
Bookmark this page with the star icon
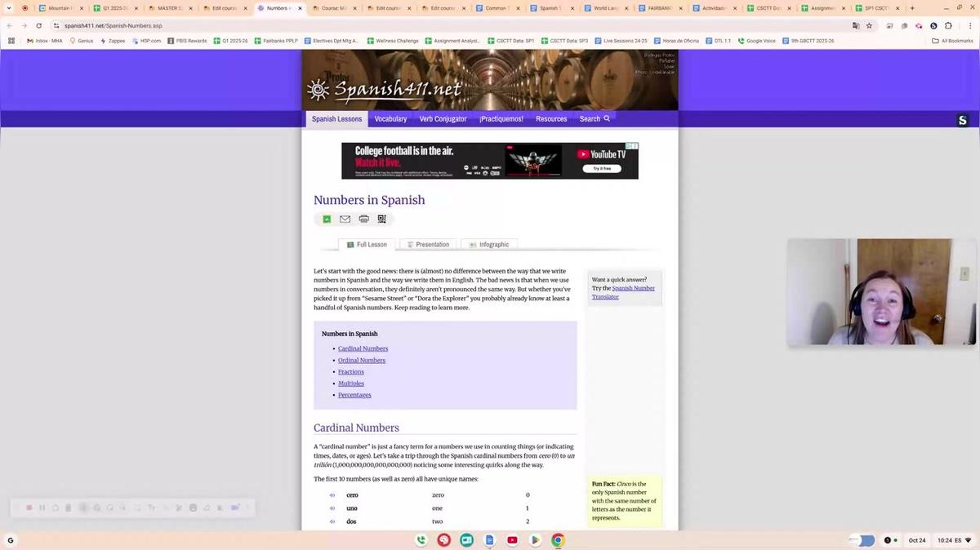[x=869, y=25]
